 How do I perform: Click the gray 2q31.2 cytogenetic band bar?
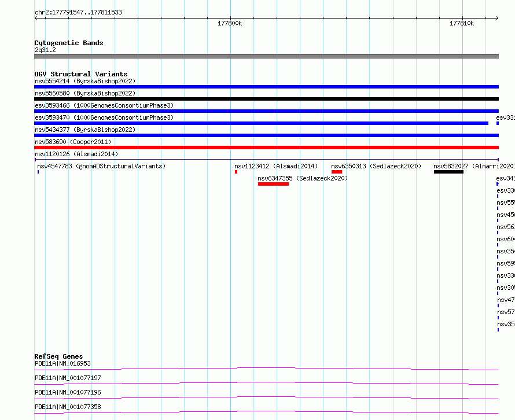(266, 56)
